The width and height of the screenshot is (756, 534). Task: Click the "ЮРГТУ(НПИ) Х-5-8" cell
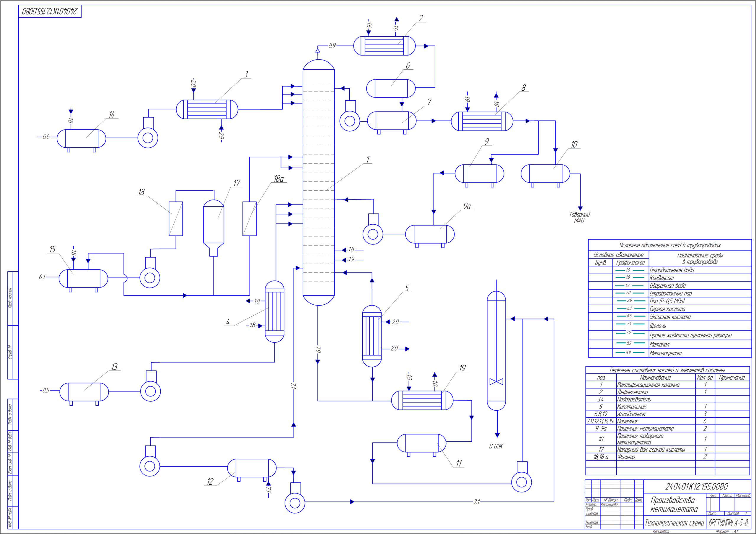coord(728,522)
